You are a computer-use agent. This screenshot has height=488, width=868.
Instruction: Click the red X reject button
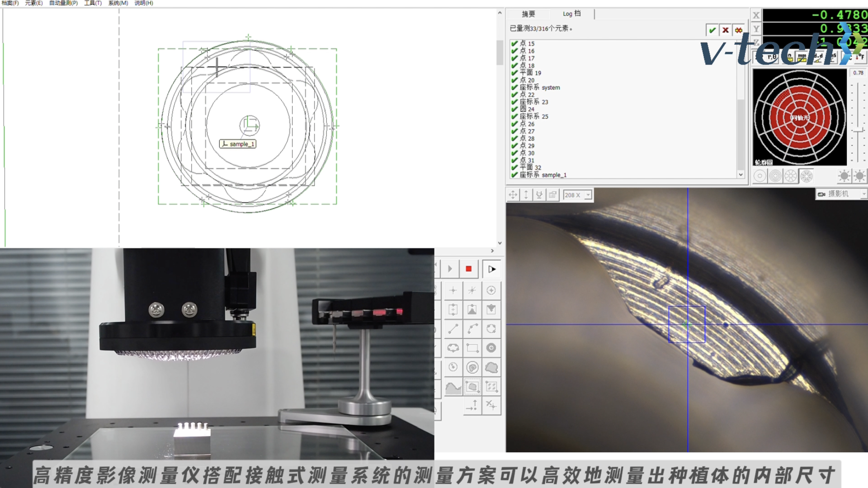pyautogui.click(x=725, y=30)
